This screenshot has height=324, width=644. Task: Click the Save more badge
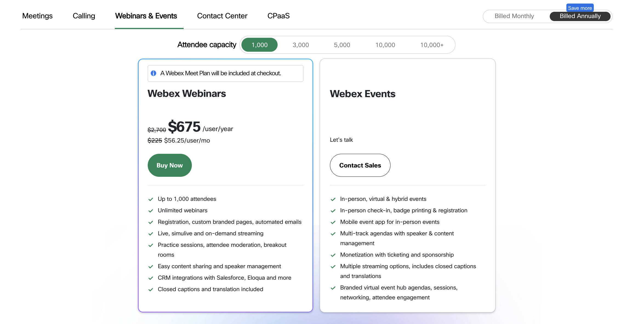[580, 8]
